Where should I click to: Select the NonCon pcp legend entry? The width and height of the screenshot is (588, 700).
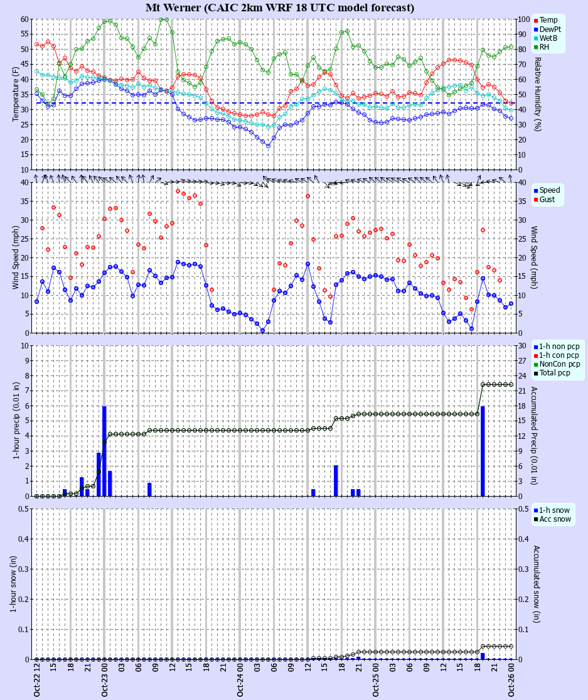pos(557,364)
